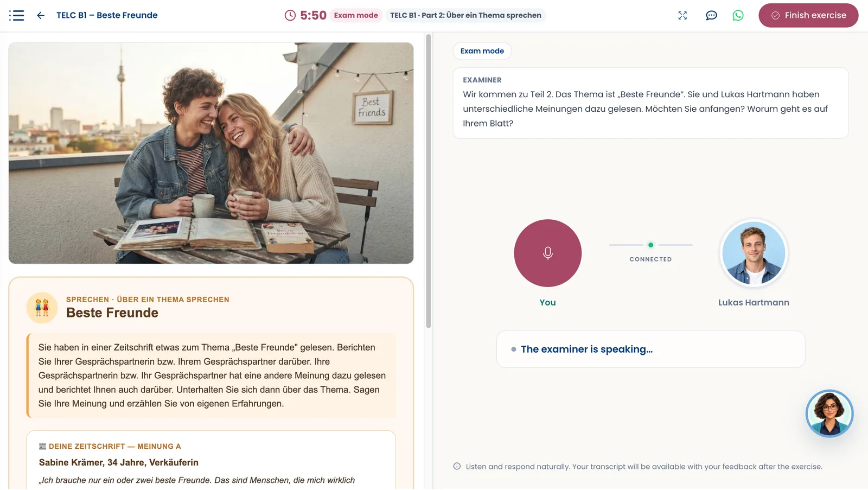
Task: Open the WhatsApp icon
Action: click(738, 15)
